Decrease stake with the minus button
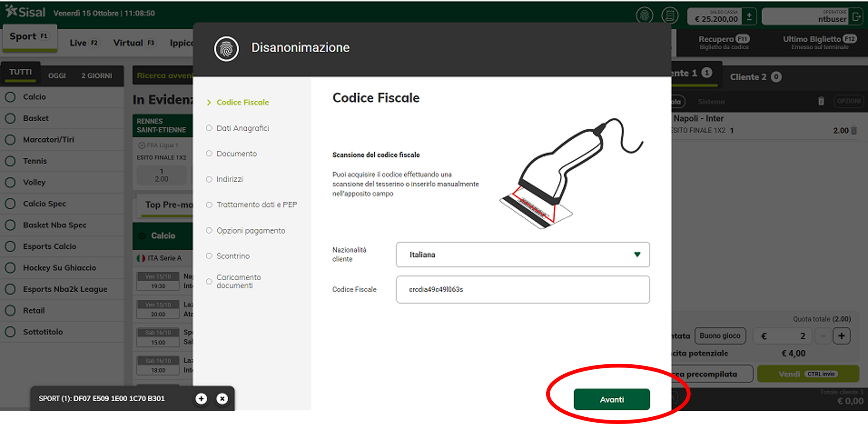The image size is (868, 424). coord(823,336)
